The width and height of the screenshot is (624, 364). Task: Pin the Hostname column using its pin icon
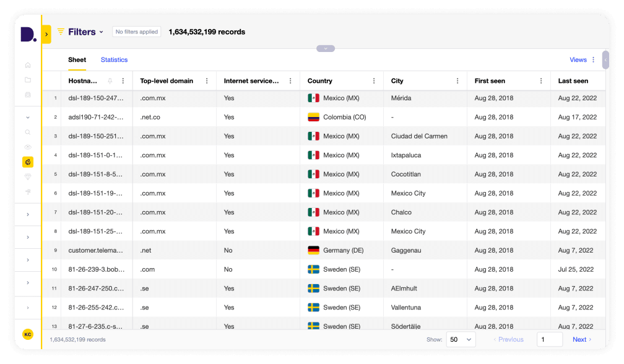(110, 81)
